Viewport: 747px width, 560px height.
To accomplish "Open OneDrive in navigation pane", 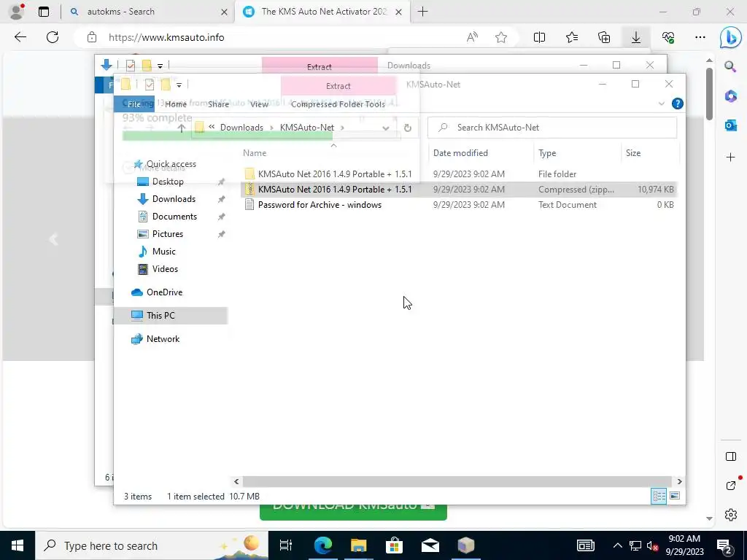I will [x=164, y=292].
